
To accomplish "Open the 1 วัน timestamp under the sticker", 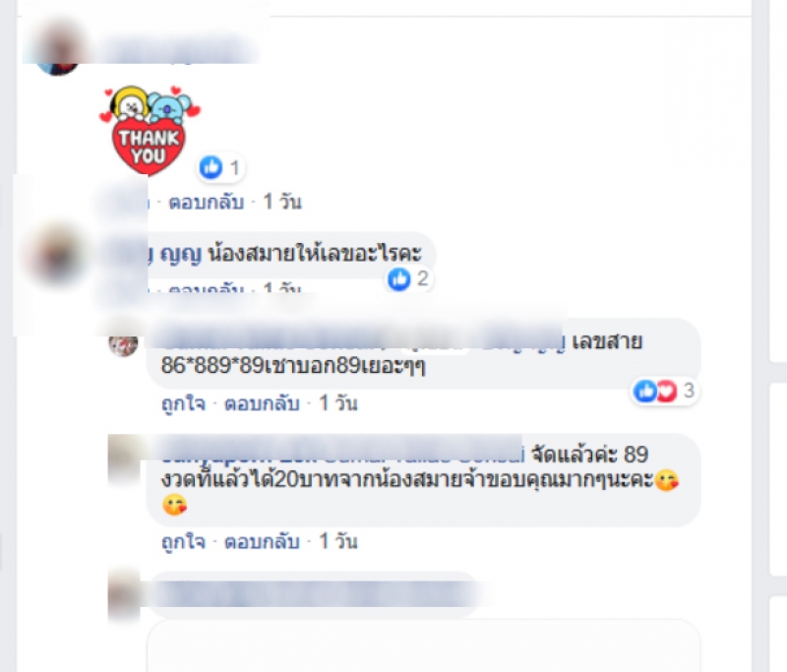I will (282, 202).
